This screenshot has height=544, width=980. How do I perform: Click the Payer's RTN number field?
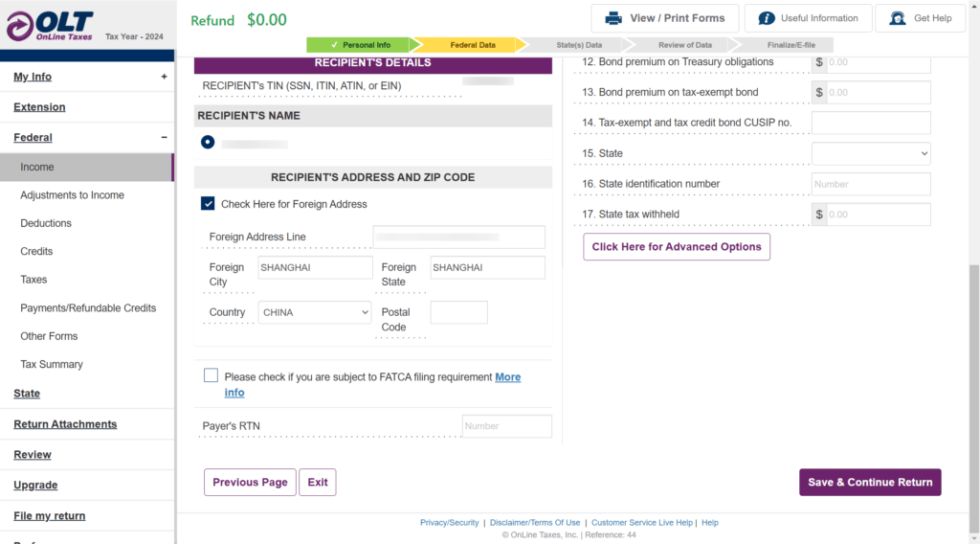click(x=506, y=426)
